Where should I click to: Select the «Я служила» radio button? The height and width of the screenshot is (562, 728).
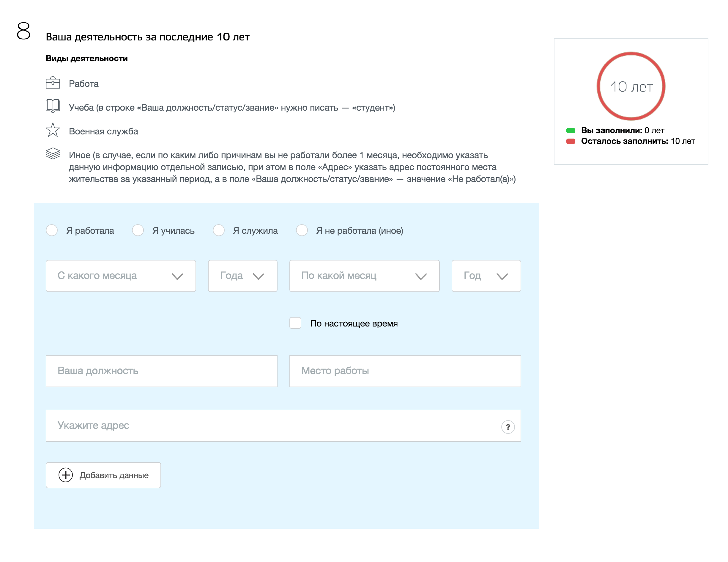219,230
